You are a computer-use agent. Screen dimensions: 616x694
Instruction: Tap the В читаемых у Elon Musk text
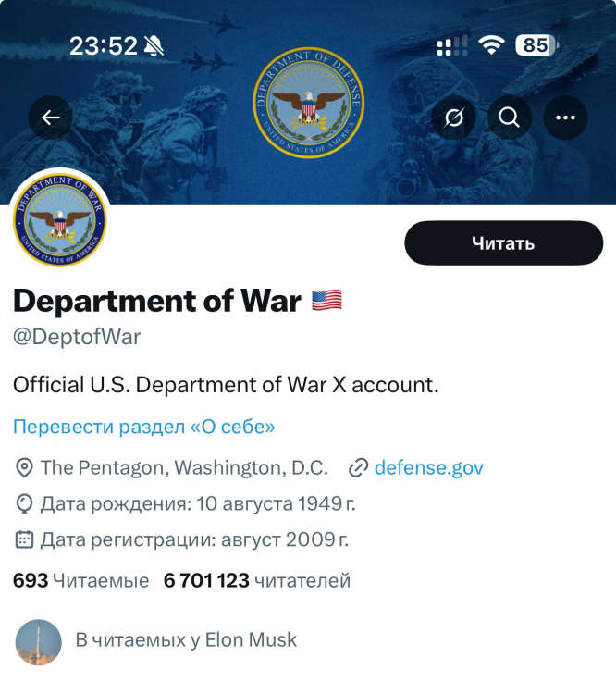186,640
